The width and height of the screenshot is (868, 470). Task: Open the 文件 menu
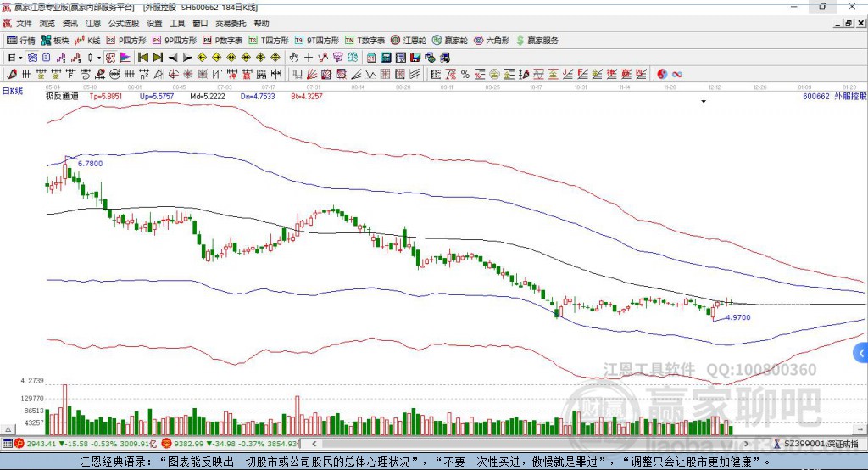25,23
